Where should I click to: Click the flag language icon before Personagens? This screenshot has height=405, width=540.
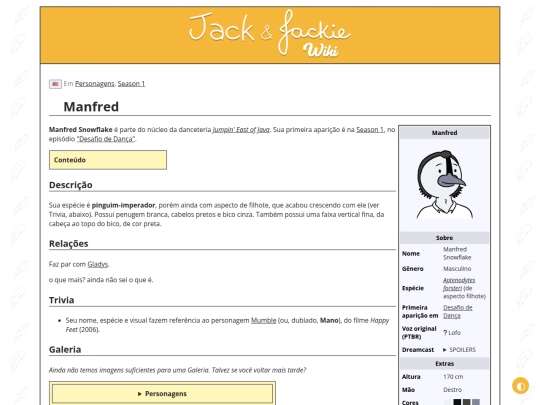tap(55, 84)
